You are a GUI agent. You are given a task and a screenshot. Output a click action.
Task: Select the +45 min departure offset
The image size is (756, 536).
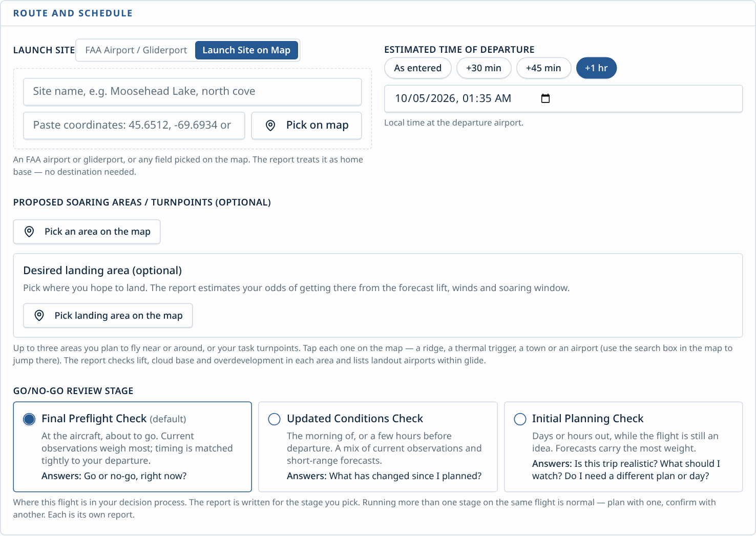[543, 68]
